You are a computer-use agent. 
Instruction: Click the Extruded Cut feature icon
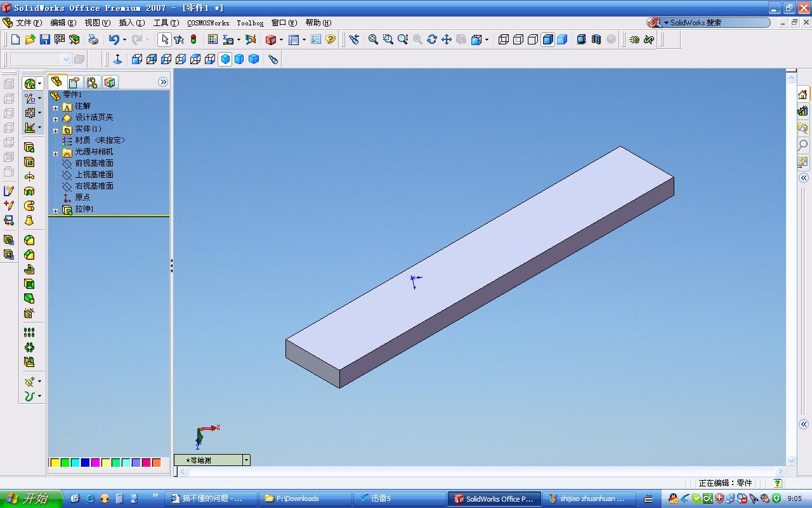click(x=29, y=162)
